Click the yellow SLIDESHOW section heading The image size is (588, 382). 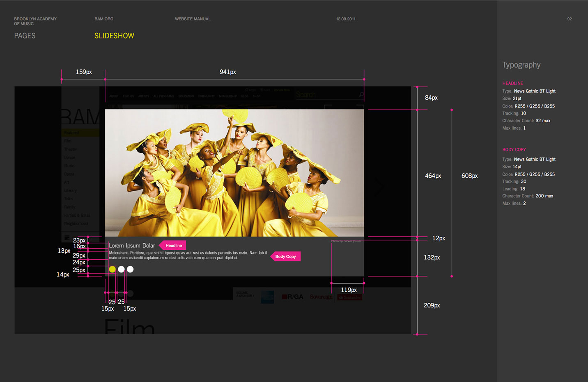(x=114, y=36)
